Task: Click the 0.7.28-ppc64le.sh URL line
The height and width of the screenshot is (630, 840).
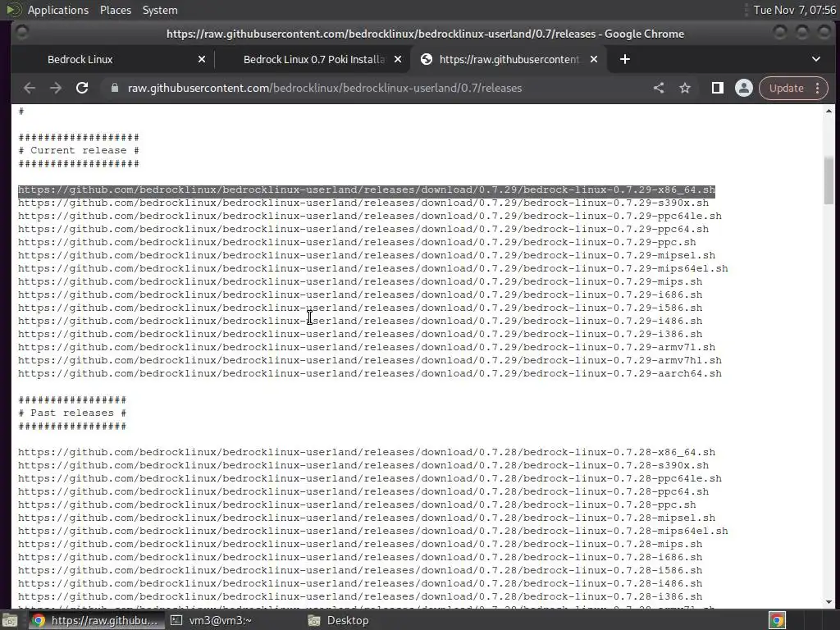Action: click(x=370, y=479)
